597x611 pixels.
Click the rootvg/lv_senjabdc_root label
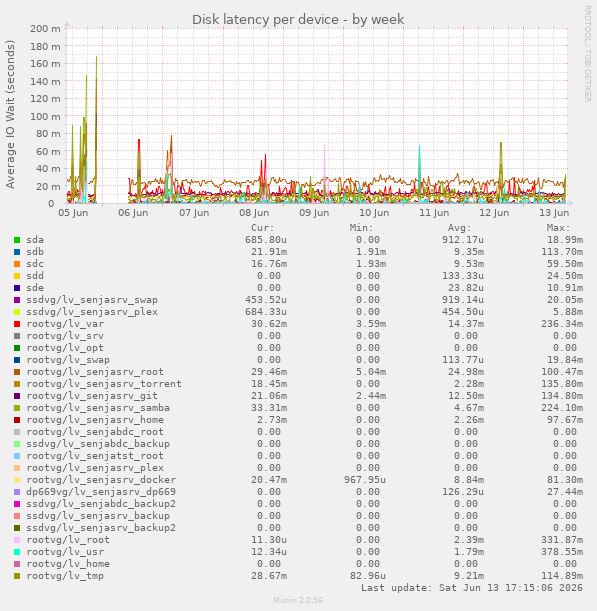[95, 432]
